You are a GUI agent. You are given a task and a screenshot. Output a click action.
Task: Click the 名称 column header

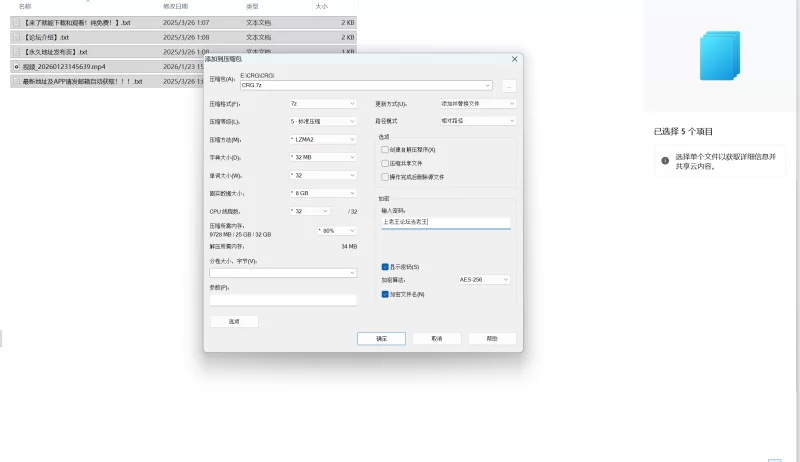pyautogui.click(x=25, y=6)
